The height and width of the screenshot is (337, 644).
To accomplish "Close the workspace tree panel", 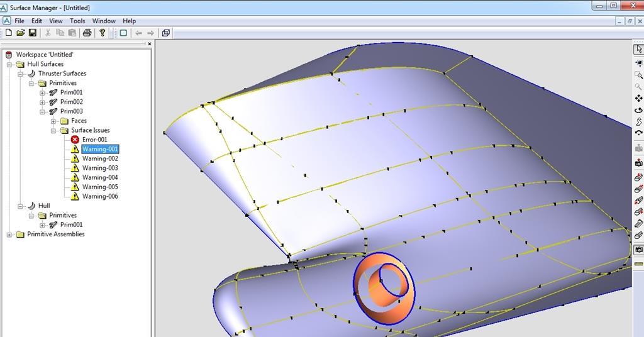I will tap(150, 44).
